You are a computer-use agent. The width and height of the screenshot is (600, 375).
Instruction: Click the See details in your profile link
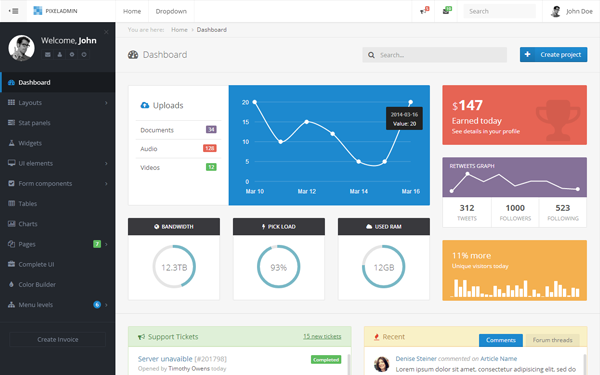pos(486,131)
